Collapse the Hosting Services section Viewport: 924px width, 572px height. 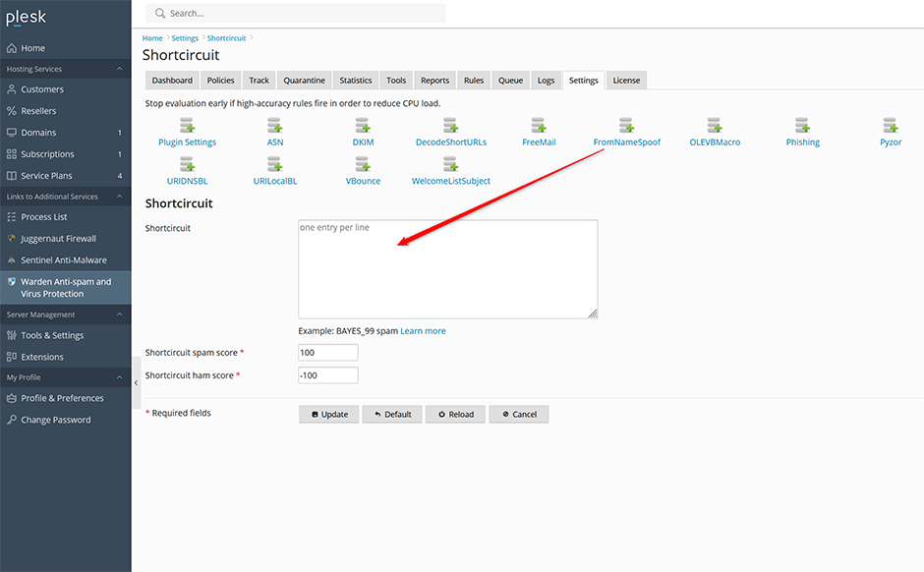(119, 69)
